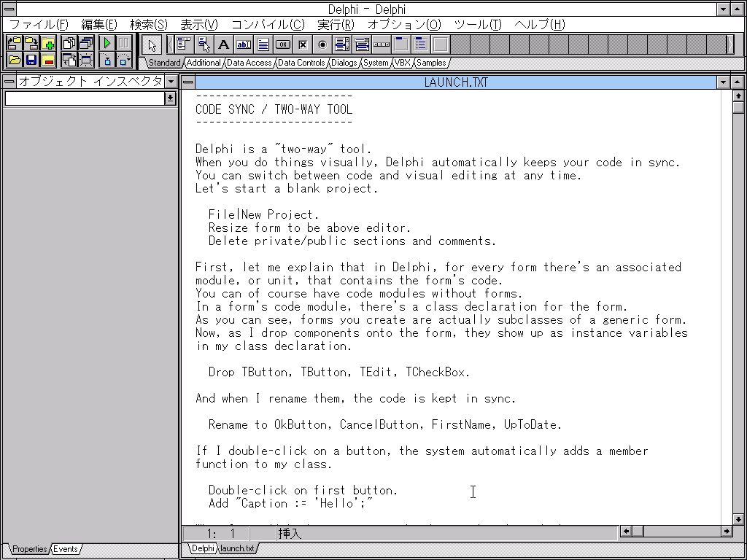The image size is (747, 560).
Task: Choose the ComboBox component
Action: click(x=362, y=44)
